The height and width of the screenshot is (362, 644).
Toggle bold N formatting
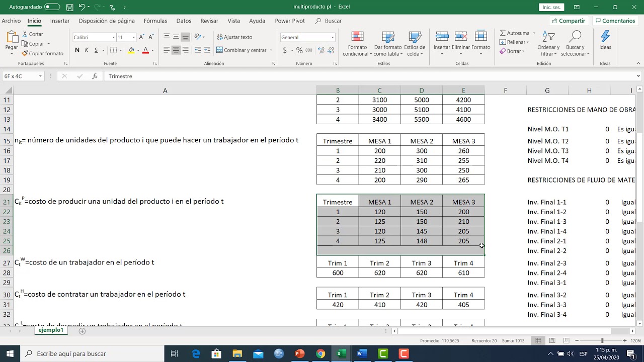click(77, 50)
